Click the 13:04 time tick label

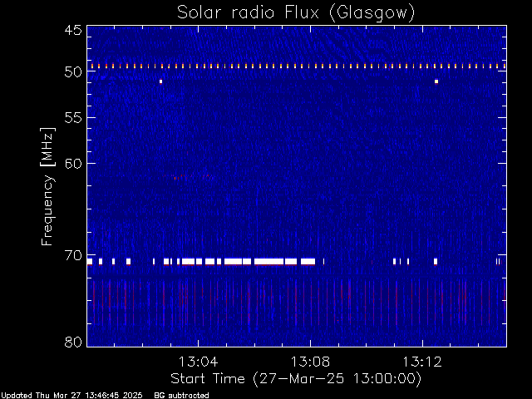coord(198,362)
